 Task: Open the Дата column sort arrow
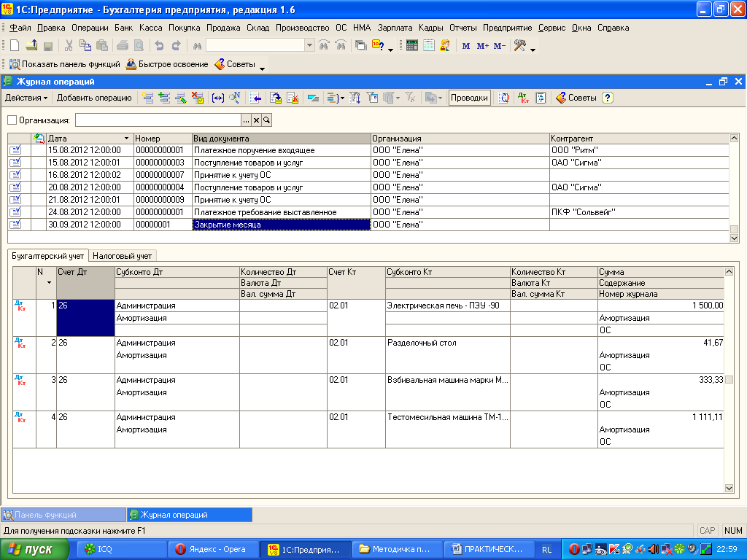coord(126,139)
